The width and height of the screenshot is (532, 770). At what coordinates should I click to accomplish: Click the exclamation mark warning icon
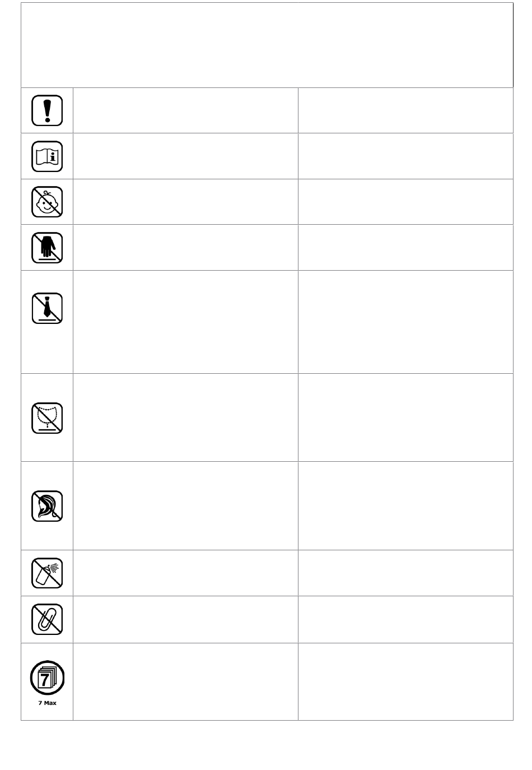coord(47,110)
